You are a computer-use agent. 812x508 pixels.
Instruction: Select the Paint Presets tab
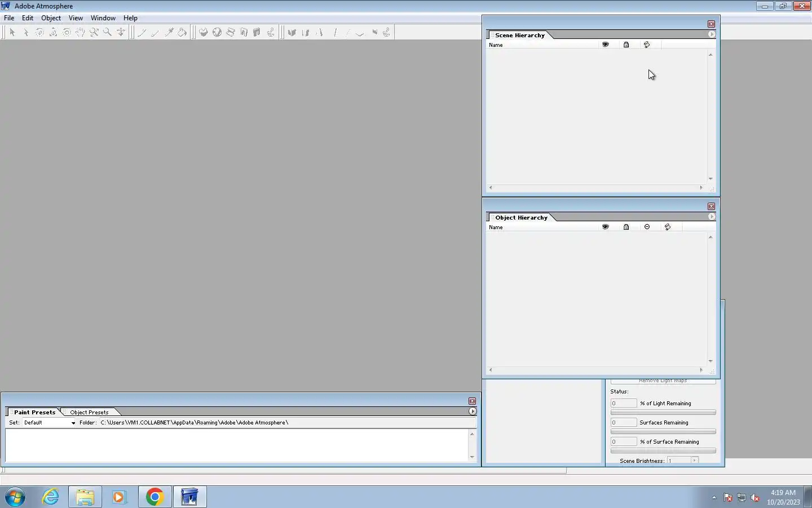tap(34, 412)
